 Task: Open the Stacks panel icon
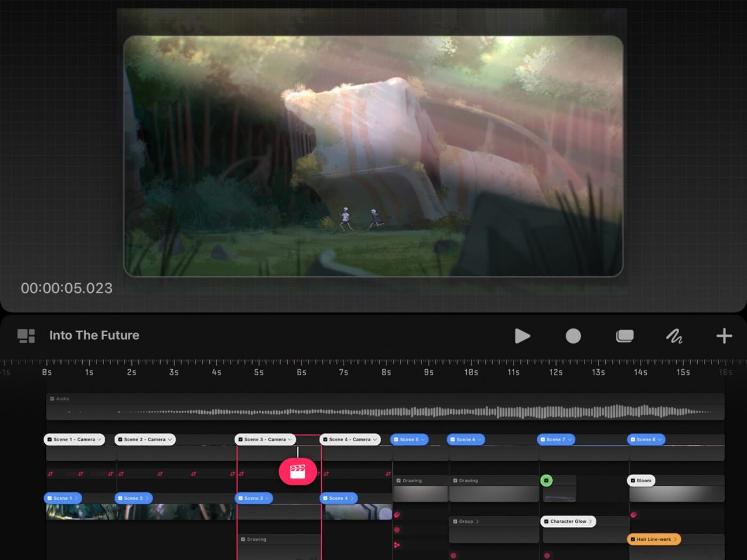click(625, 336)
